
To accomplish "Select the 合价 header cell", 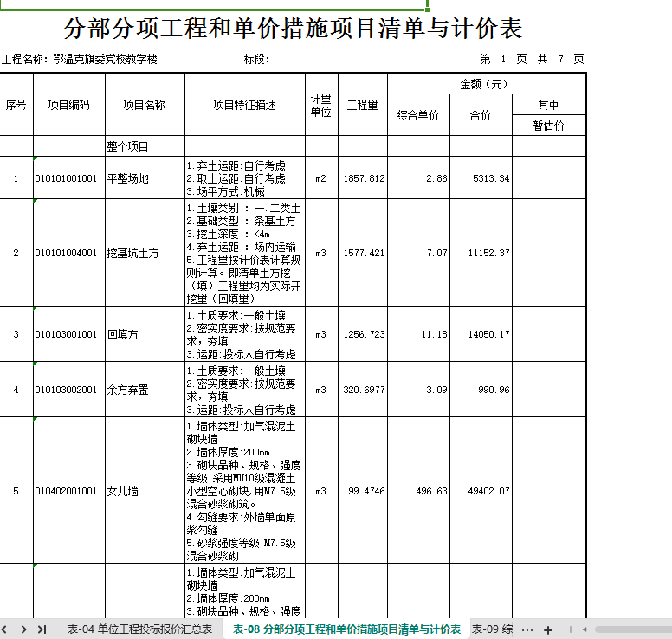I will pos(481,115).
